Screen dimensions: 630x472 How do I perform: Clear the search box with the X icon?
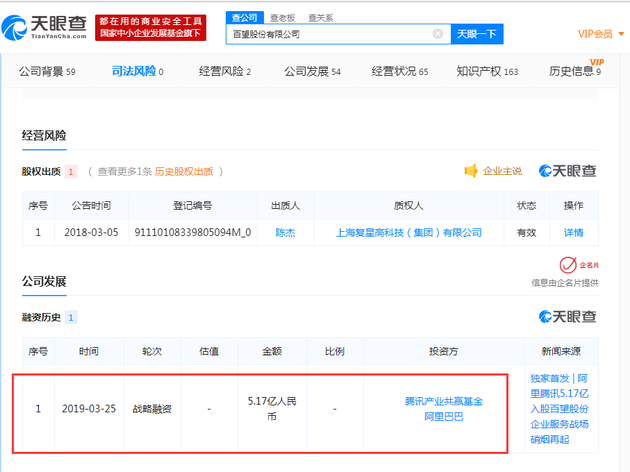[x=438, y=34]
